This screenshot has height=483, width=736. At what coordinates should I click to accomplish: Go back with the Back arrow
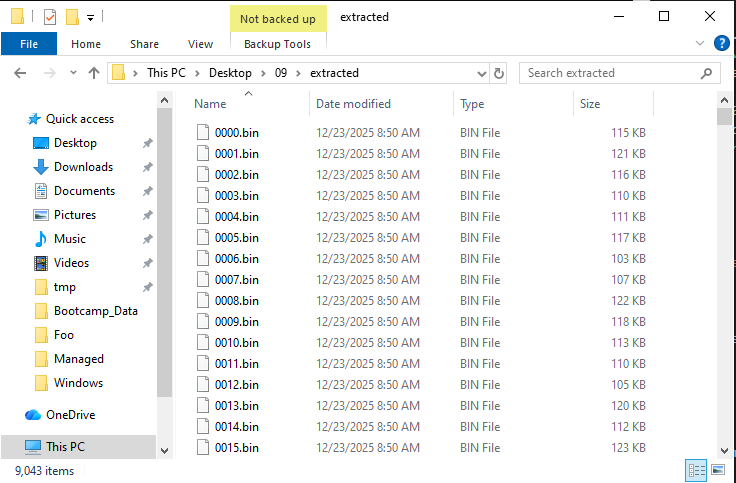tap(21, 73)
